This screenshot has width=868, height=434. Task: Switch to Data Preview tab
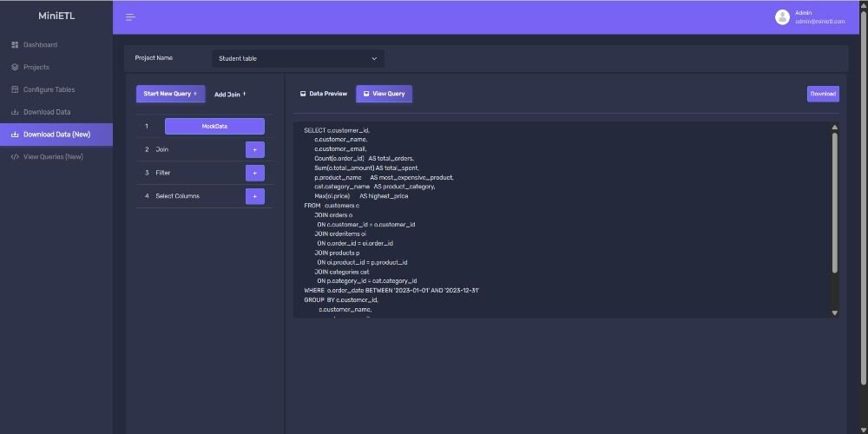pos(324,94)
